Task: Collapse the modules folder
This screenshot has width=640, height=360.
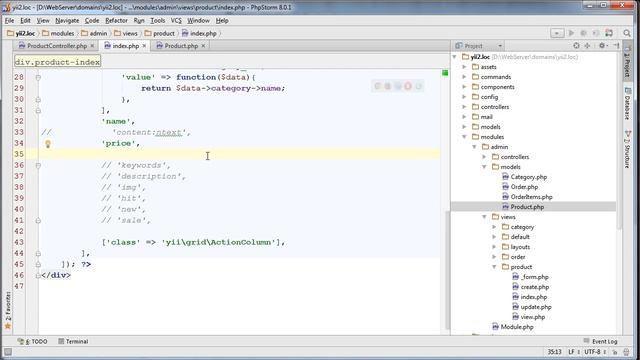Action: [x=464, y=137]
